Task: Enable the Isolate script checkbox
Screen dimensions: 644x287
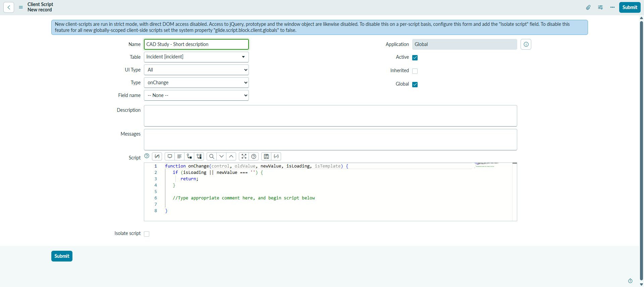Action: click(147, 234)
